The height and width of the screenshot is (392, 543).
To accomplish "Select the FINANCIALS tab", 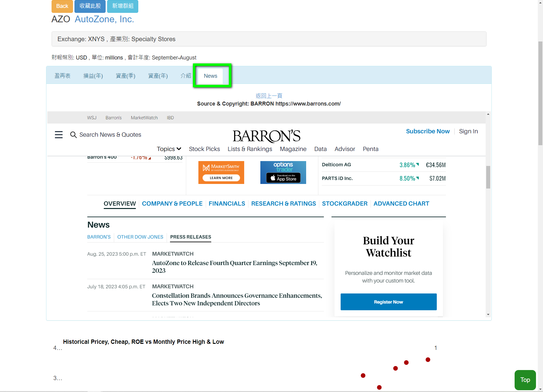I will coord(227,203).
